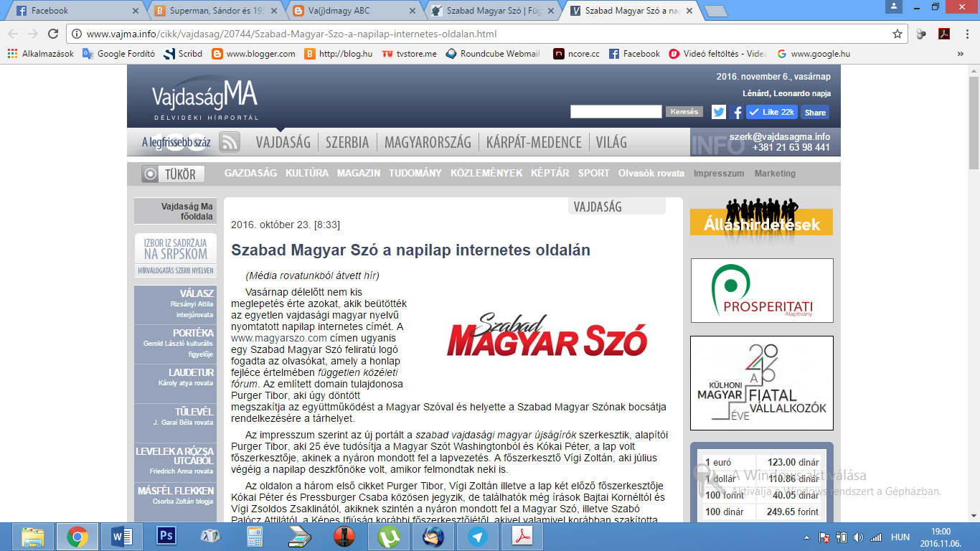The width and height of the screenshot is (980, 551).
Task: Click the RSS feed icon
Action: pyautogui.click(x=230, y=142)
